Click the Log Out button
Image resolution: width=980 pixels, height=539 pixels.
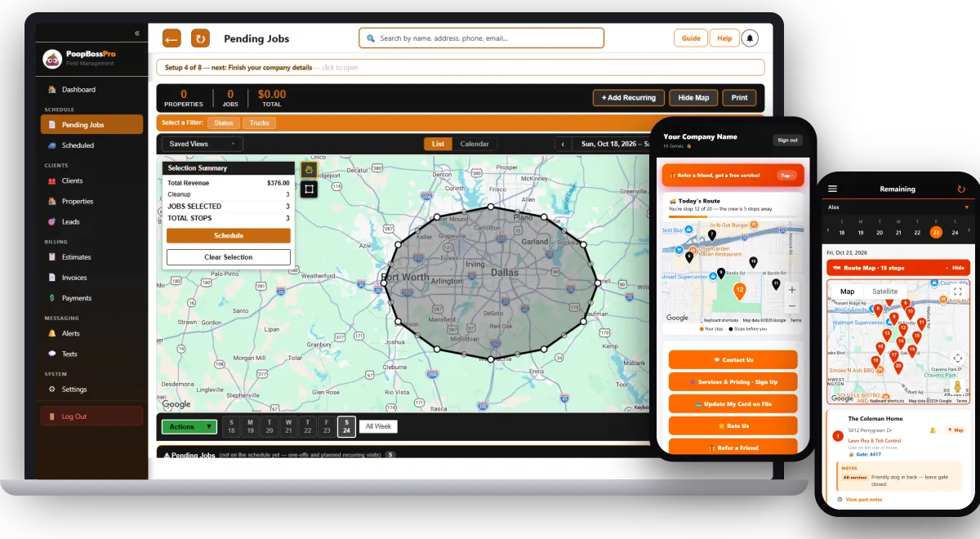[x=91, y=416]
